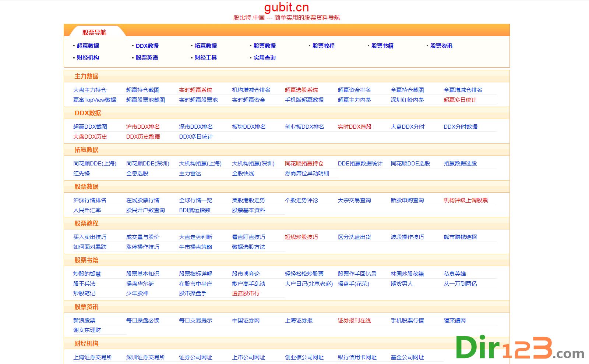Open 券商席位异动明细 link
589x364 pixels.
pos(307,174)
